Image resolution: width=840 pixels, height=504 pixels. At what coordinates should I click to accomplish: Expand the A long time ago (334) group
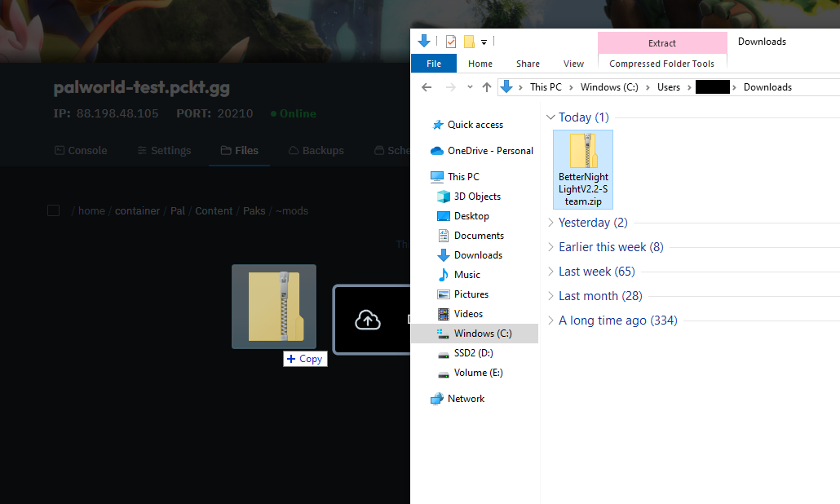[x=550, y=321]
